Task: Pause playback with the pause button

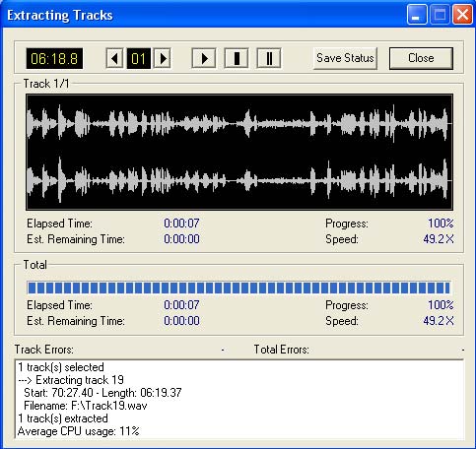Action: click(x=269, y=58)
